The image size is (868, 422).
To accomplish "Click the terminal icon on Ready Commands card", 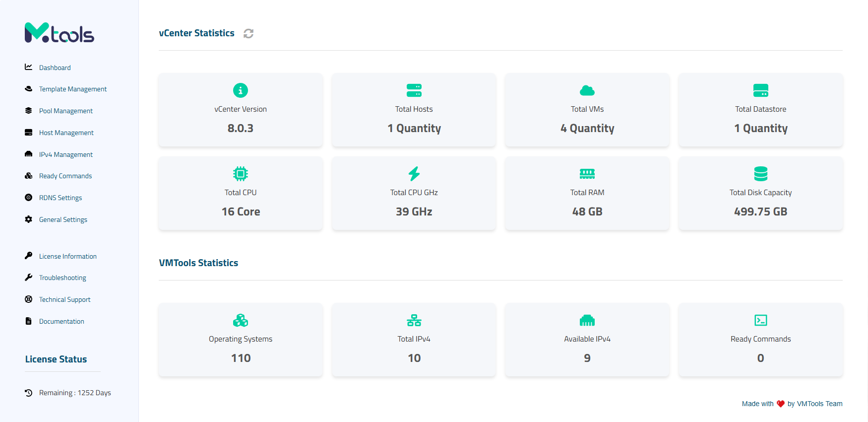I will tap(761, 320).
